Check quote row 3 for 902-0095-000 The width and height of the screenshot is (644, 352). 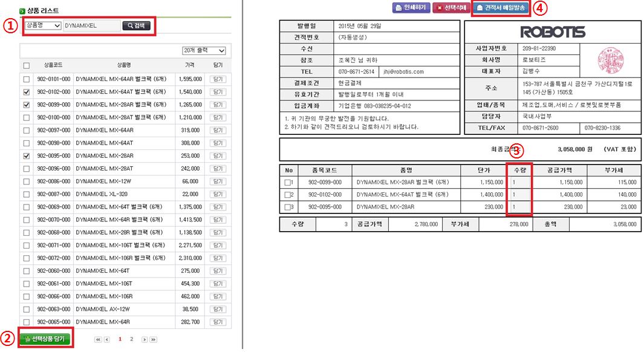287,207
